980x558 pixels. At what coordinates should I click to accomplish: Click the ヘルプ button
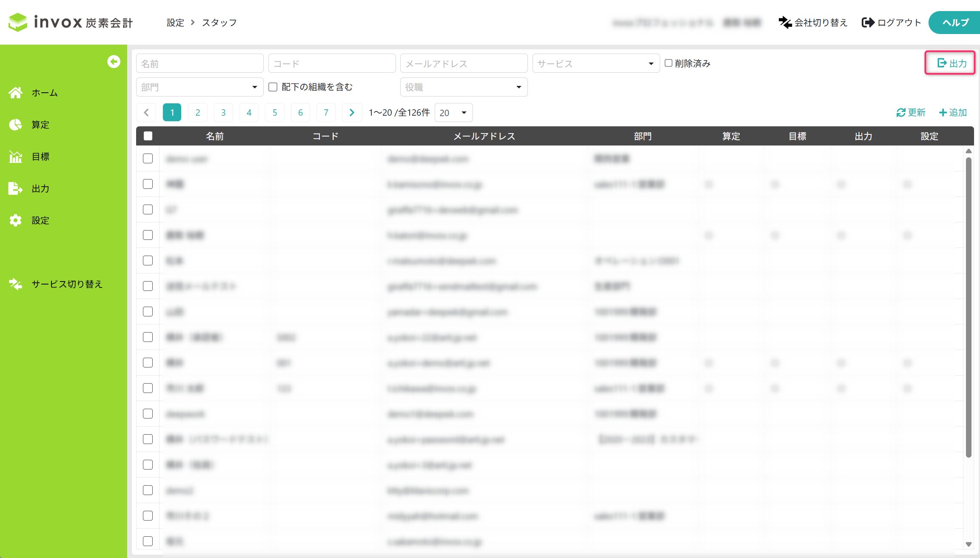(955, 23)
